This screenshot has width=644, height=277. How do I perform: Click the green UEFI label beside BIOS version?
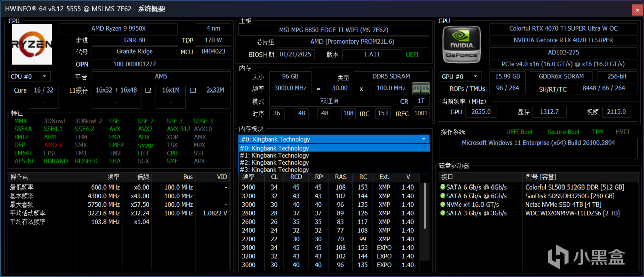(x=412, y=54)
